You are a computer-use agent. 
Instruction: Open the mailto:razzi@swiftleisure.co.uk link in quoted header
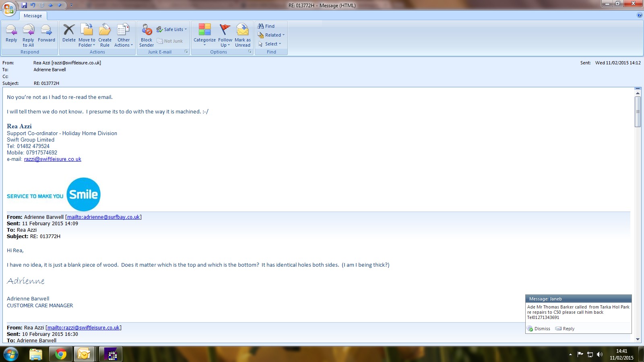(83, 328)
